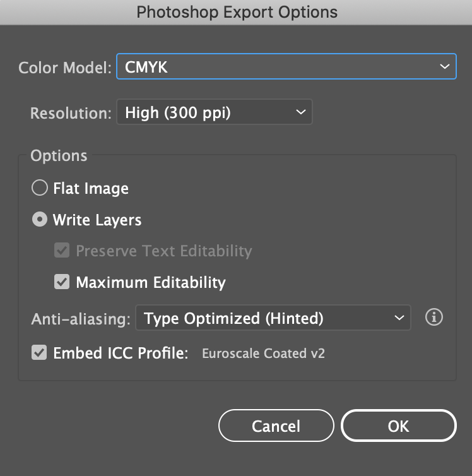Click the Euroscale Coated v2 profile text
This screenshot has height=476, width=472.
pyautogui.click(x=263, y=354)
